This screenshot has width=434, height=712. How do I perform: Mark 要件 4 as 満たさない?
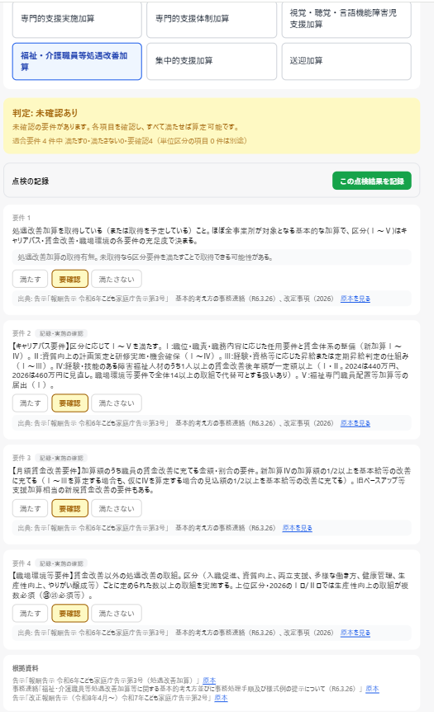(x=117, y=613)
